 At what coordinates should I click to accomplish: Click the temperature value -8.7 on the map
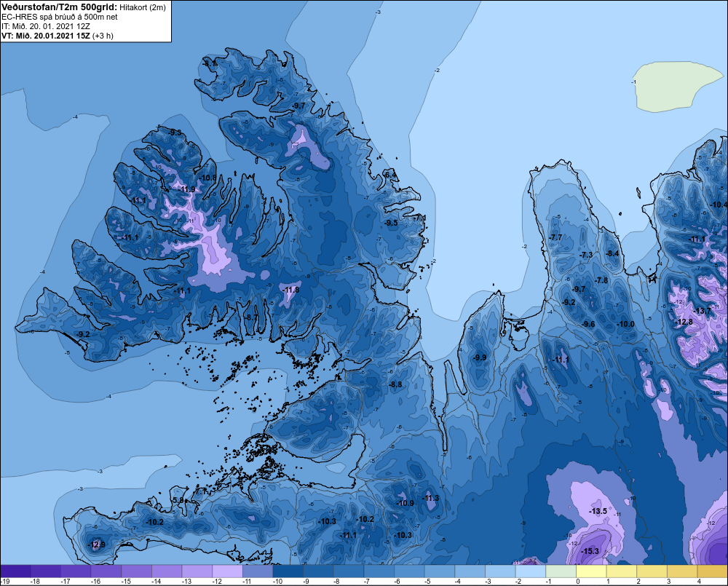click(x=251, y=317)
